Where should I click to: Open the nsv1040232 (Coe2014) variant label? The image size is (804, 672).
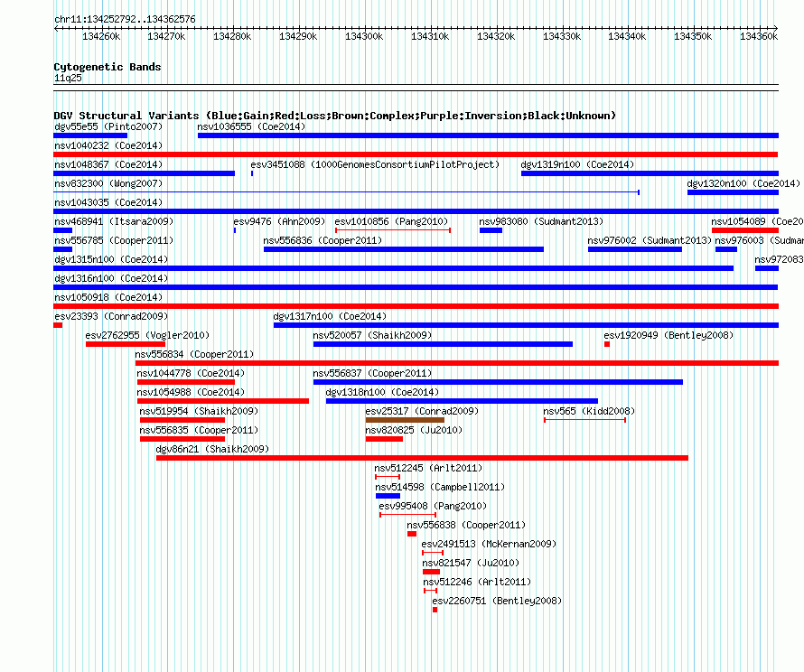tap(108, 145)
